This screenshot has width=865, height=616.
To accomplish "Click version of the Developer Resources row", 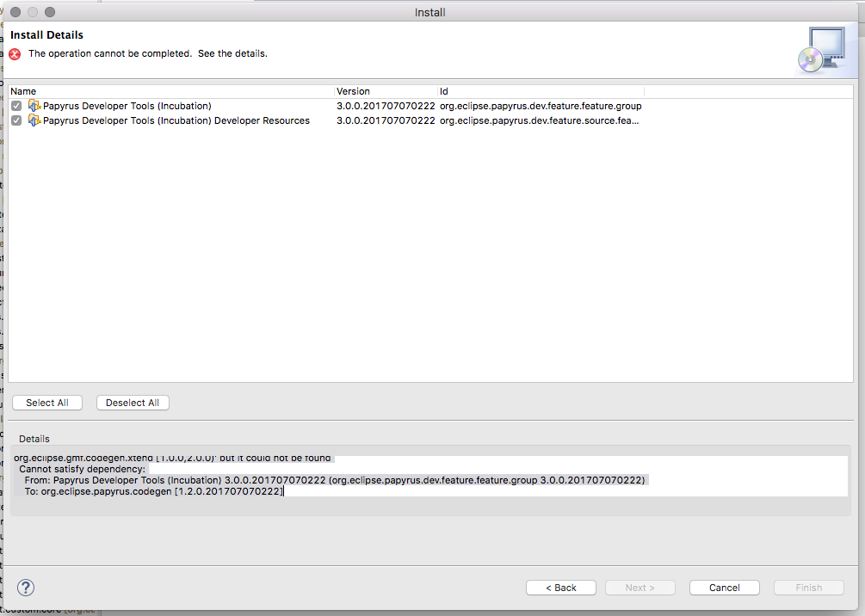I will point(386,120).
